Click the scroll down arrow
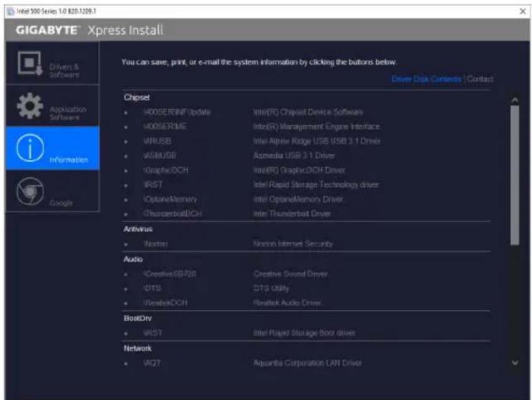 515,363
